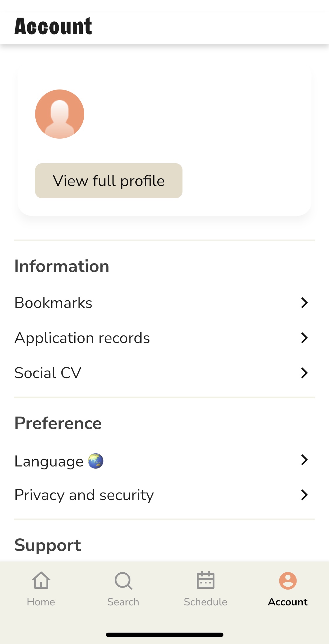Viewport: 329px width, 644px height.
Task: Switch to the Schedule tab label
Action: pos(206,602)
